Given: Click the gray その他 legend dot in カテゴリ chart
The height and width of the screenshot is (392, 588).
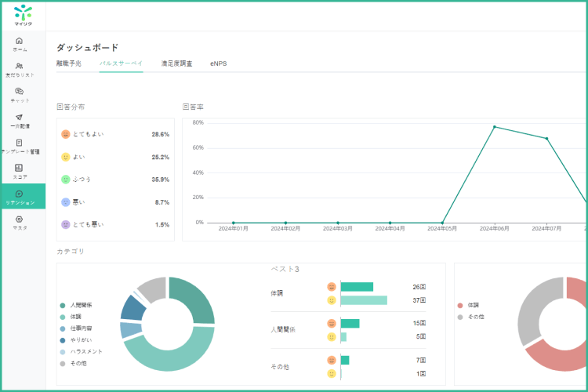Looking at the screenshot, I should pyautogui.click(x=63, y=364).
